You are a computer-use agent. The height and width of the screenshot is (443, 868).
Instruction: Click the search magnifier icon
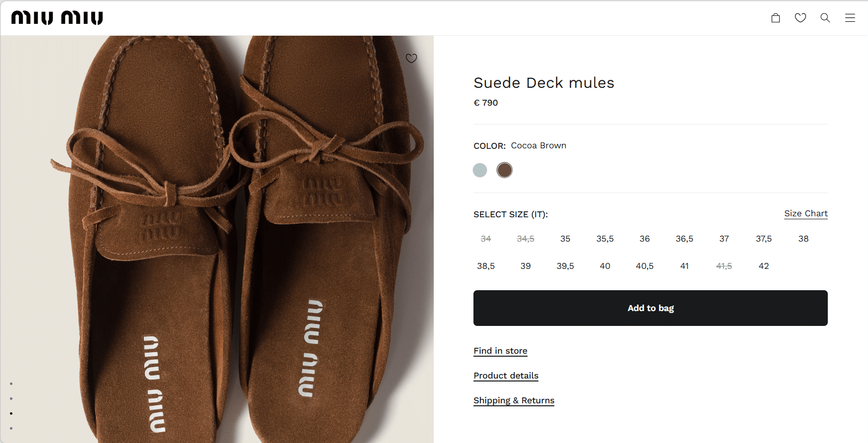[x=825, y=18]
